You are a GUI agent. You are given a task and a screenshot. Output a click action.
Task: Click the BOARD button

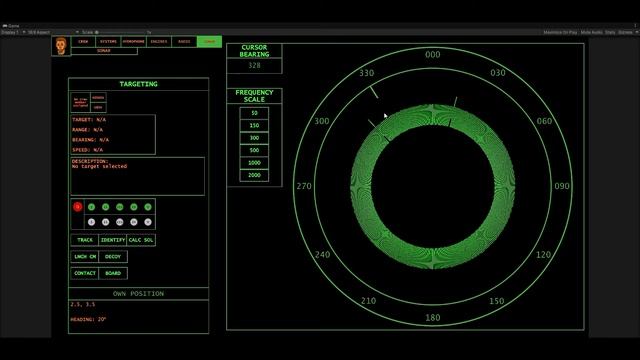coord(113,273)
